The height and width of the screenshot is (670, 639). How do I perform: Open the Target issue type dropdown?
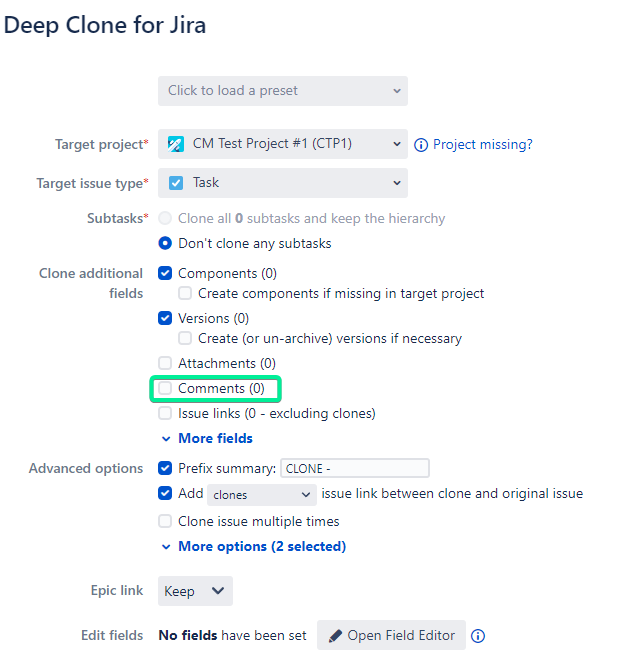click(x=283, y=183)
